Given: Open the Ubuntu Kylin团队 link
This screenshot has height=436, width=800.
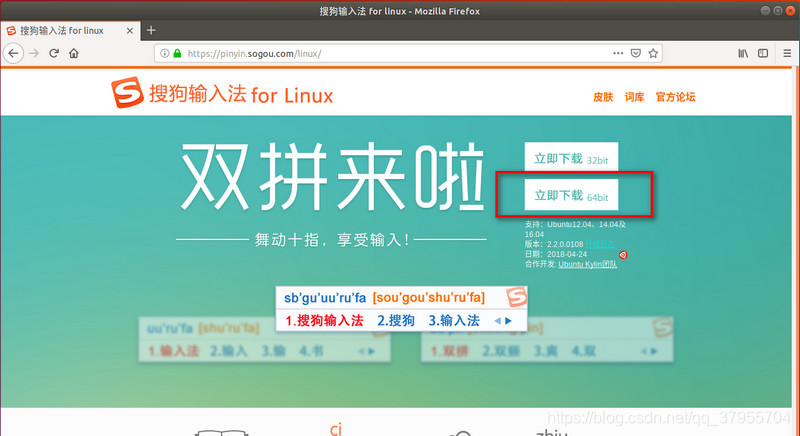Looking at the screenshot, I should [x=587, y=264].
